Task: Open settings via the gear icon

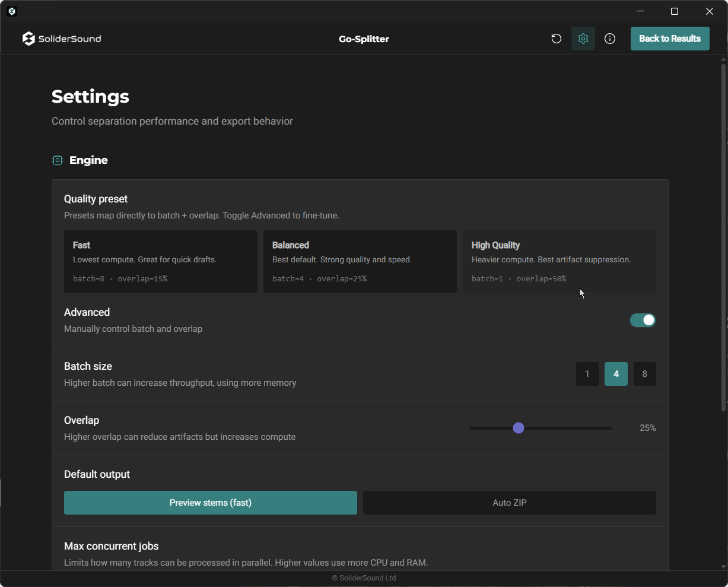Action: [x=583, y=39]
